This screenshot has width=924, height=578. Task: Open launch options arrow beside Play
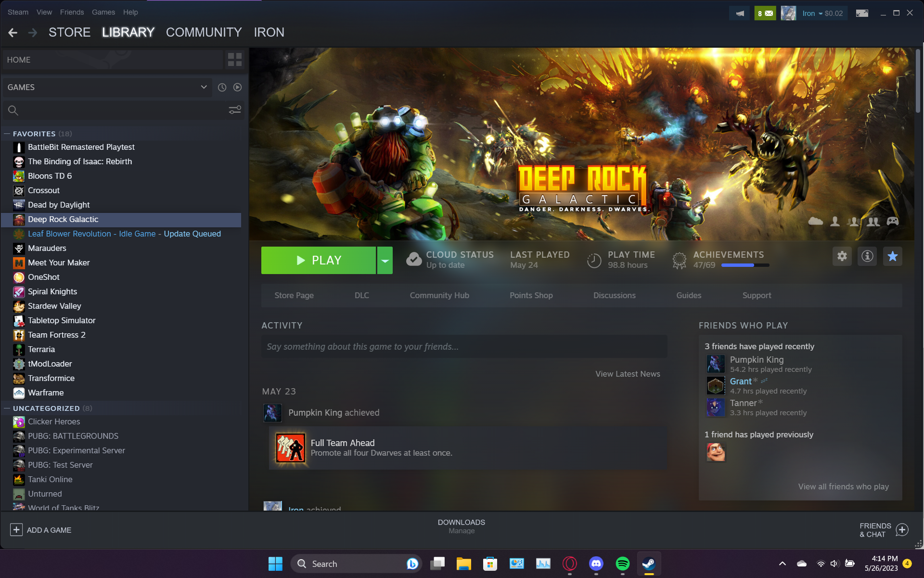tap(385, 261)
